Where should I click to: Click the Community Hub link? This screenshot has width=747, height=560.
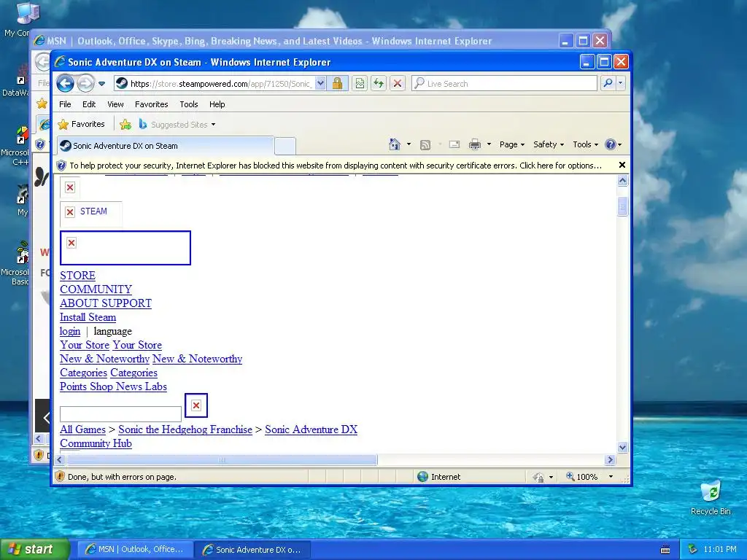(96, 443)
